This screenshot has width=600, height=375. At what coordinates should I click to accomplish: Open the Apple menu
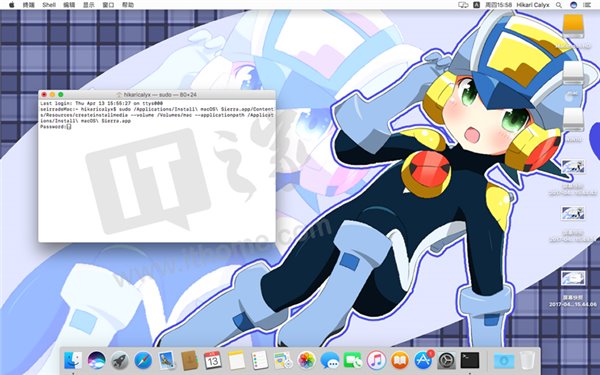point(11,5)
